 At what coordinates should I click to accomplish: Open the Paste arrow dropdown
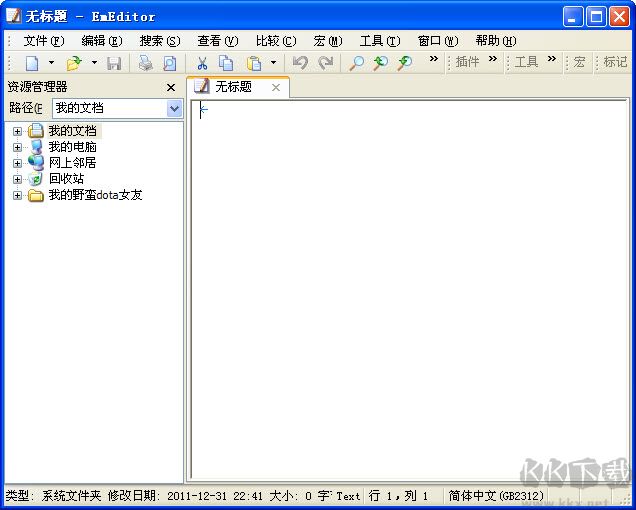click(273, 62)
